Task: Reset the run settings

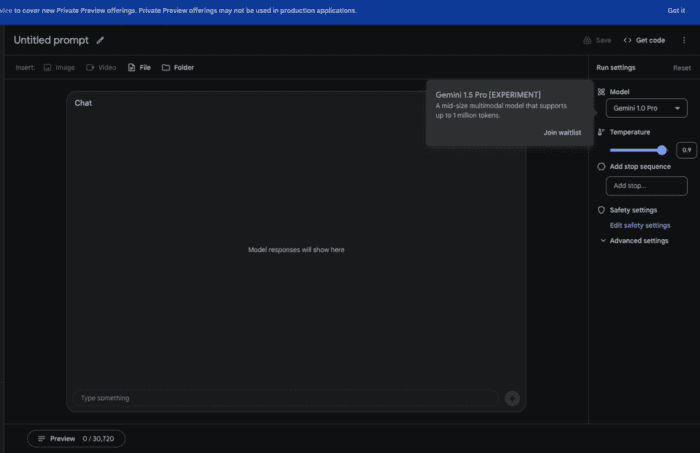Action: point(682,68)
